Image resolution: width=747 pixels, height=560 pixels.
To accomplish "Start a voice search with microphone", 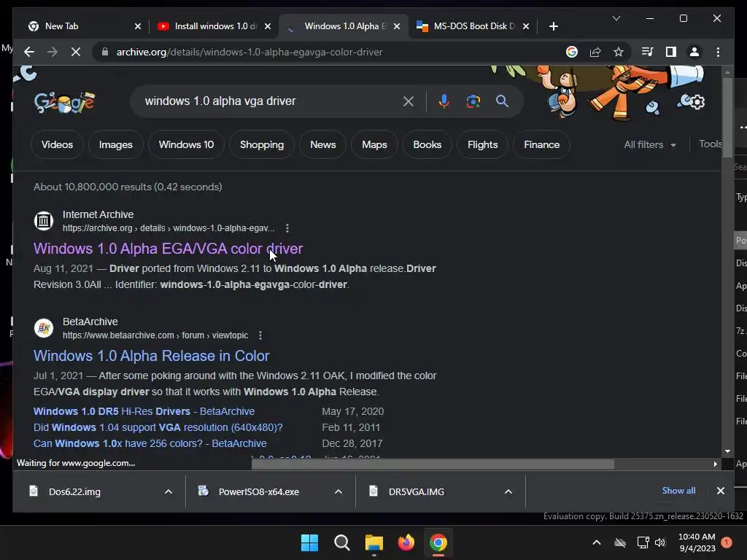I will [x=444, y=101].
